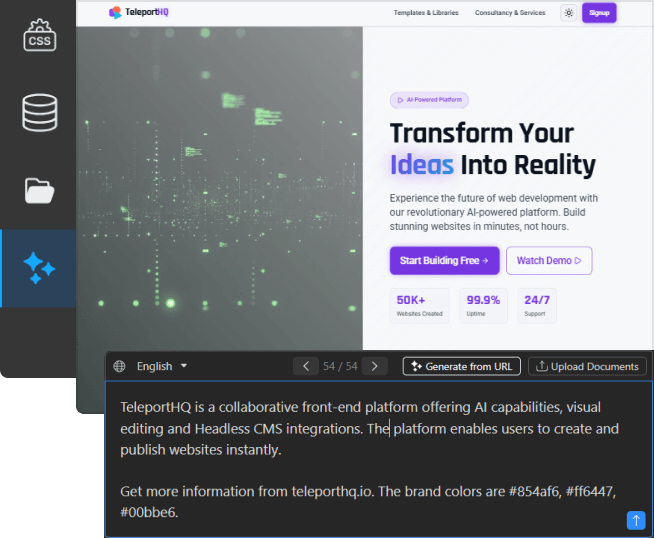The width and height of the screenshot is (654, 538).
Task: Click the globe language icon
Action: [x=120, y=366]
